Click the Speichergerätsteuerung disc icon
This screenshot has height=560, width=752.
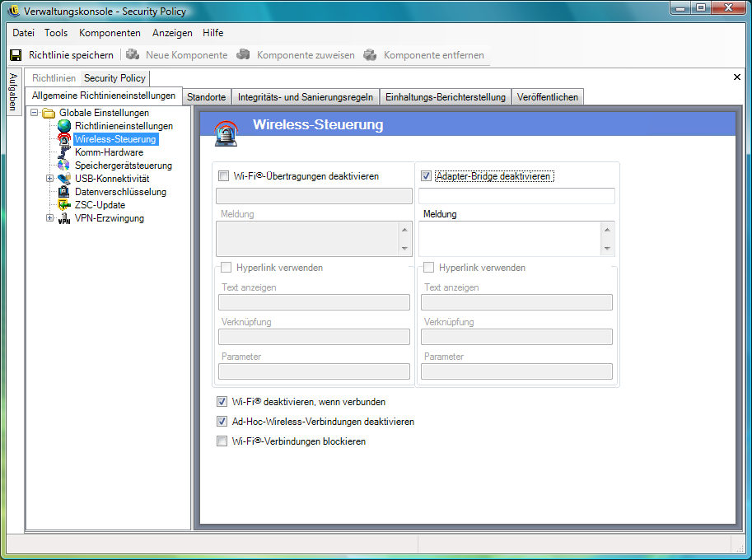(64, 166)
